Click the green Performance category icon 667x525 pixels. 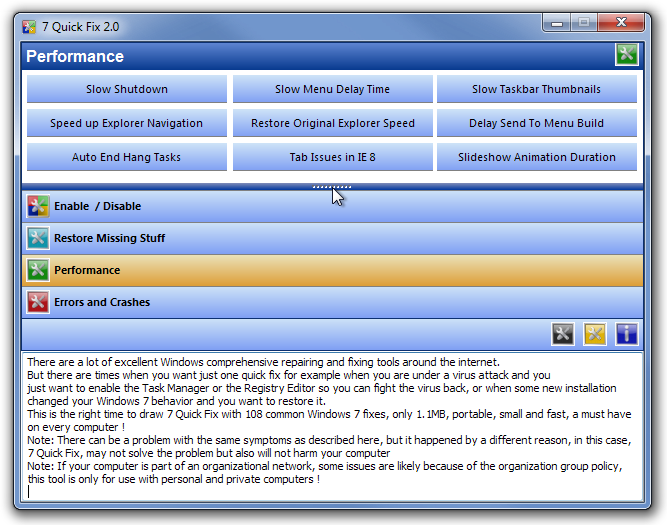pos(38,270)
